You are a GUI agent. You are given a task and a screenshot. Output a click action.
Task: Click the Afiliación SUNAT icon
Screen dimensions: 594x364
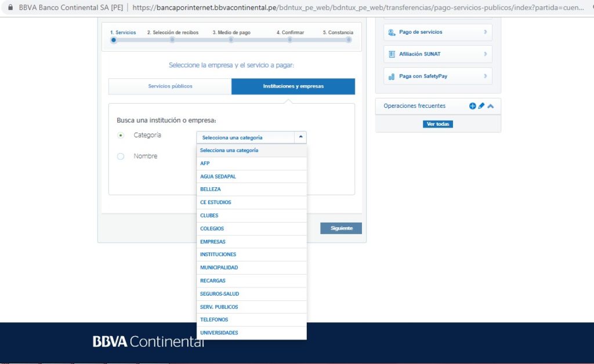[x=392, y=54]
